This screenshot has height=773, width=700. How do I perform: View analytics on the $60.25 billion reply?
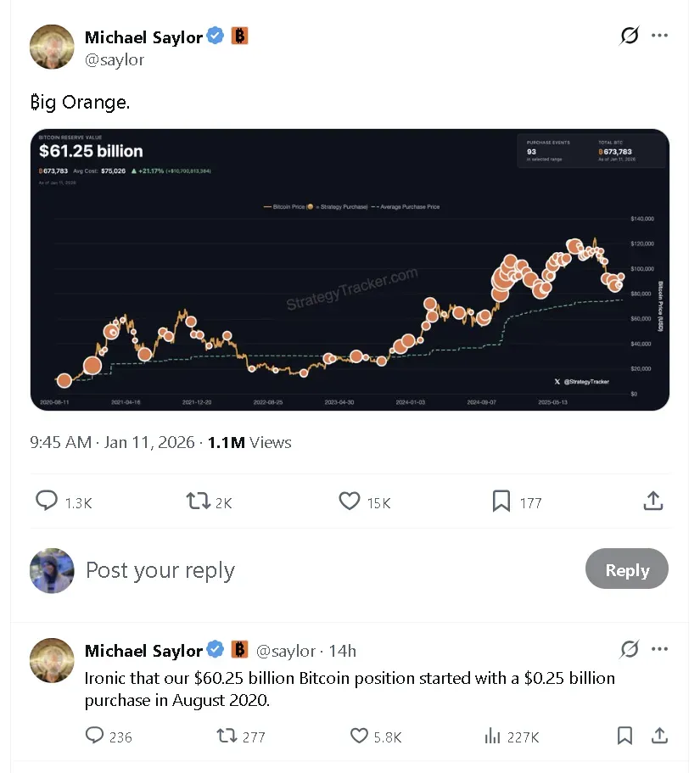[x=493, y=737]
